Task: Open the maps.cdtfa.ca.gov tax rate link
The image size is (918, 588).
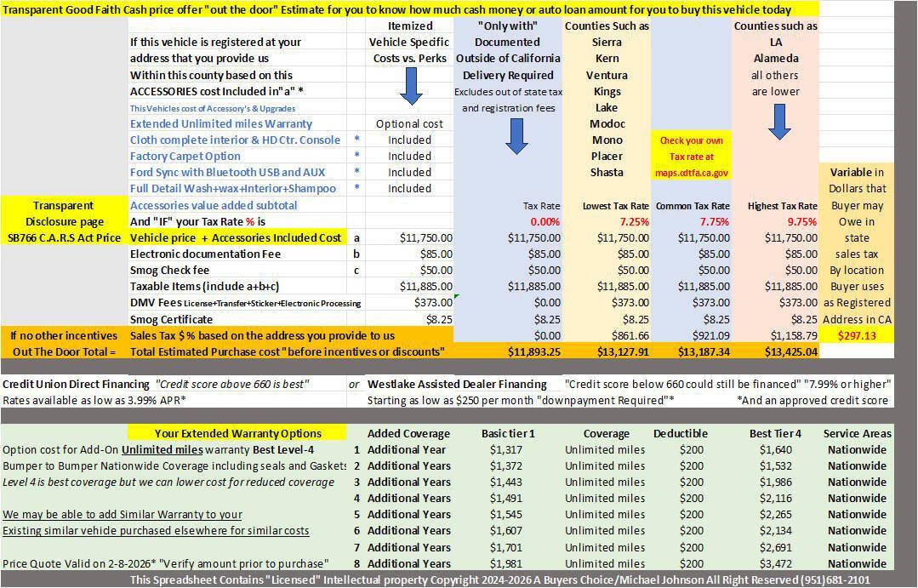Action: point(692,173)
